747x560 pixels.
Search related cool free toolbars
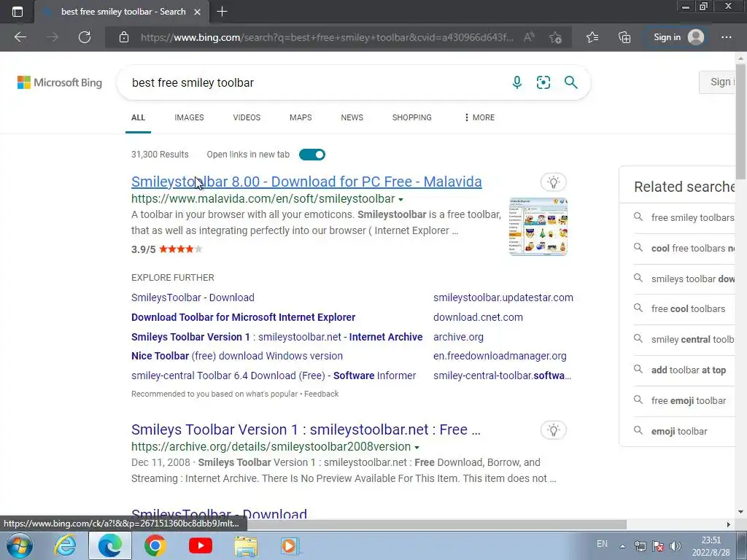click(684, 248)
